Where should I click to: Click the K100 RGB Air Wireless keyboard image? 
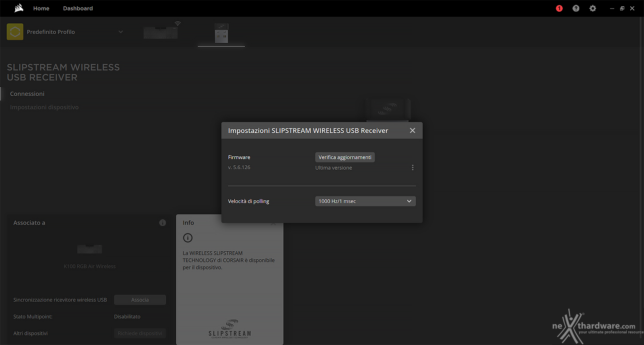coord(90,249)
